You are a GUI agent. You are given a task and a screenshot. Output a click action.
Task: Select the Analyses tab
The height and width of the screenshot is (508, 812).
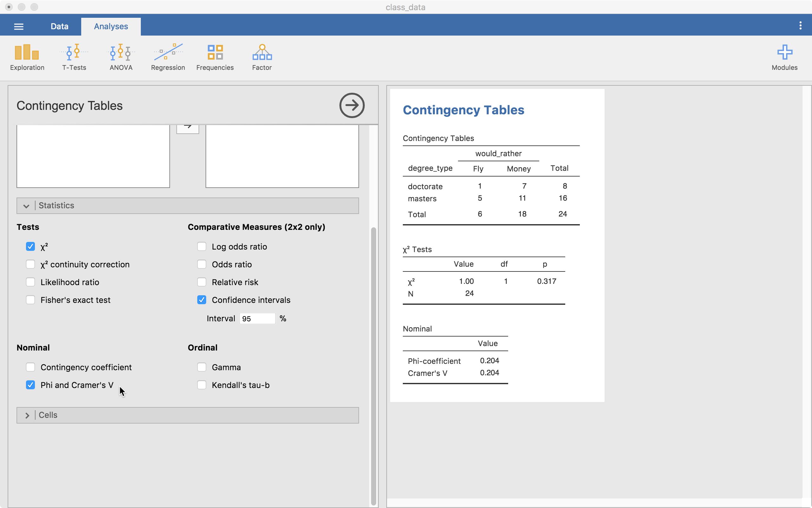(x=111, y=26)
